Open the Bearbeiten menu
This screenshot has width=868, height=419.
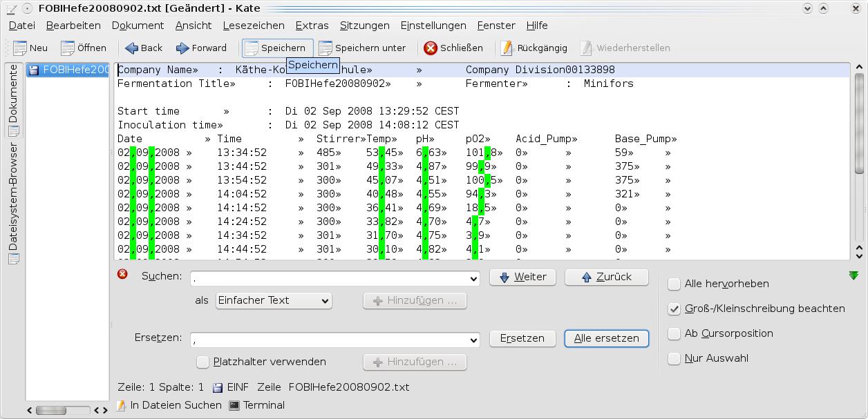[73, 26]
